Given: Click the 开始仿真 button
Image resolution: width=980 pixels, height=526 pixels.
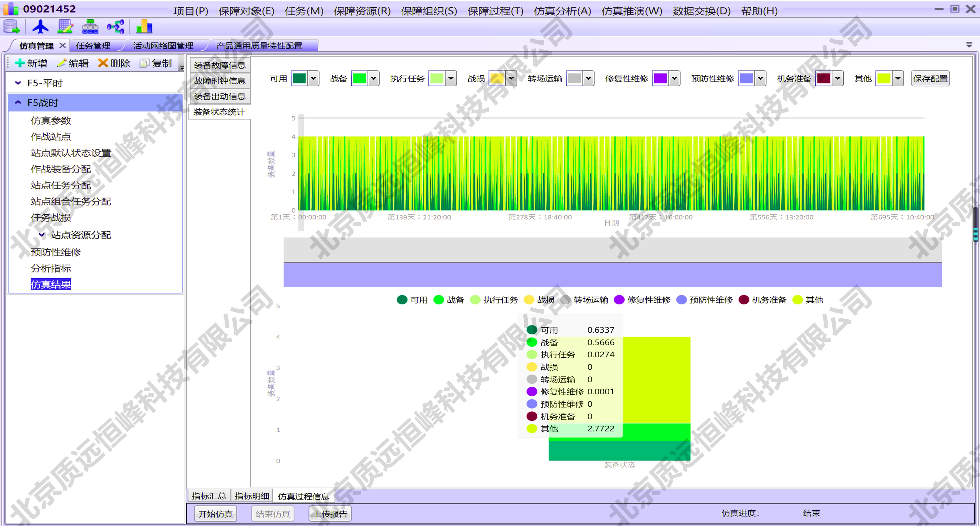Looking at the screenshot, I should coord(215,514).
